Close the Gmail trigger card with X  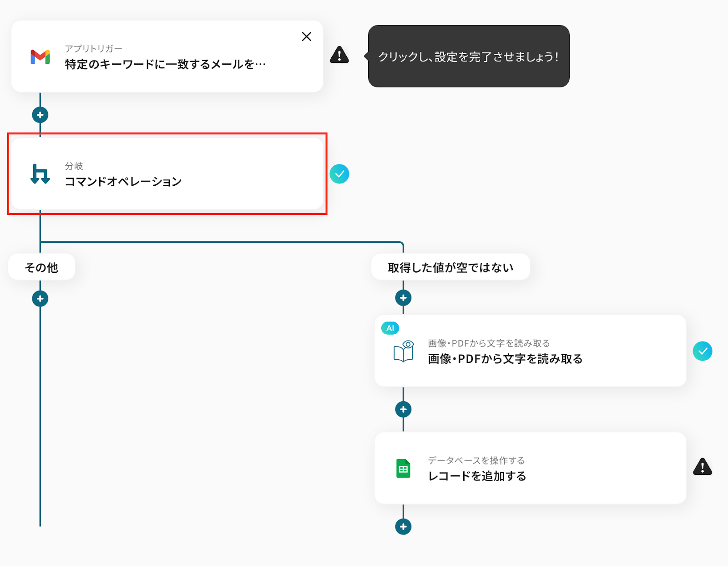coord(307,36)
